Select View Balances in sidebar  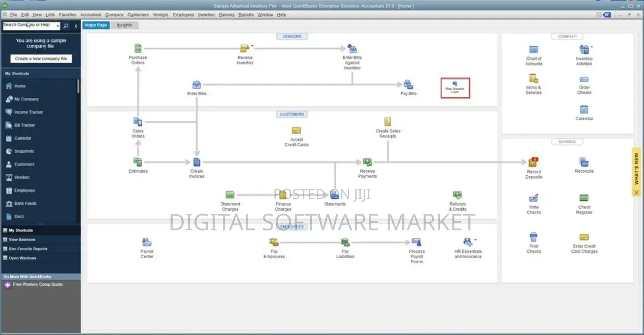pyautogui.click(x=22, y=240)
